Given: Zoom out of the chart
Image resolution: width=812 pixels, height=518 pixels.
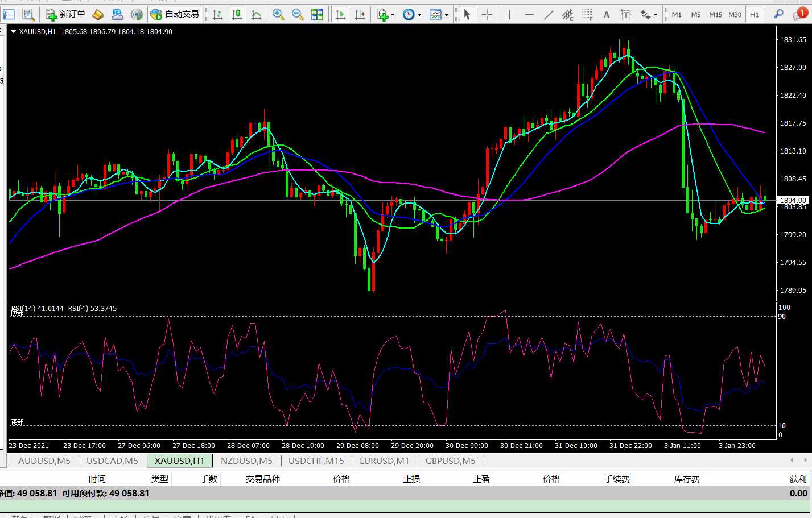Looking at the screenshot, I should tap(298, 14).
